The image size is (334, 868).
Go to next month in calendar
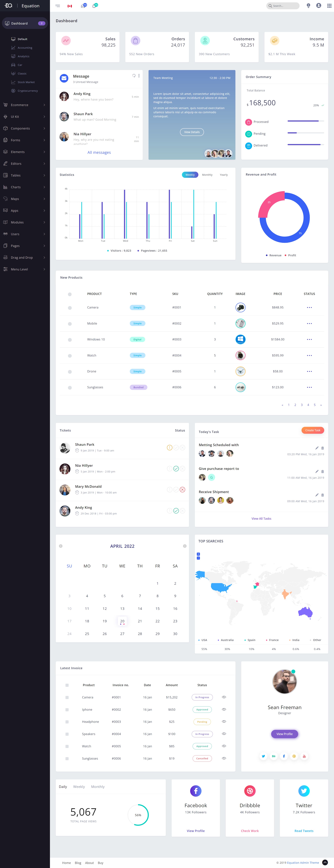point(185,546)
